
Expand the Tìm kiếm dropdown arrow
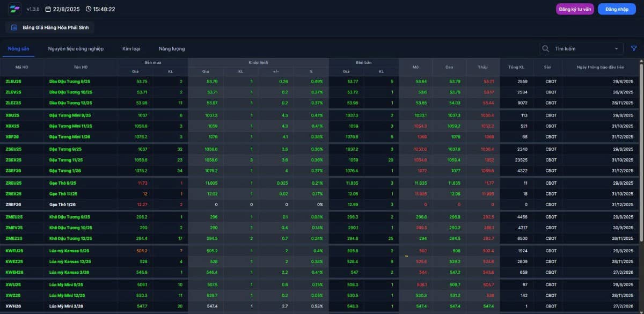617,49
